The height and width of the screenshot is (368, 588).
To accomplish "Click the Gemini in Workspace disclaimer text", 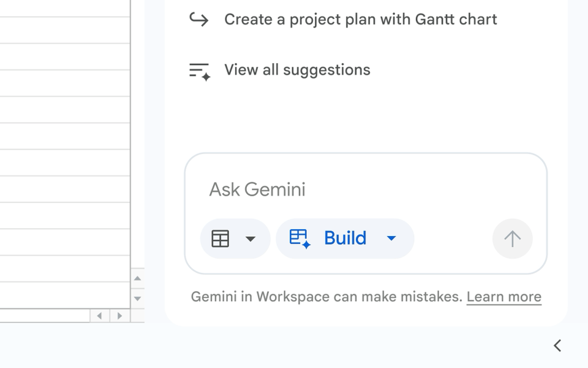I will coord(326,297).
